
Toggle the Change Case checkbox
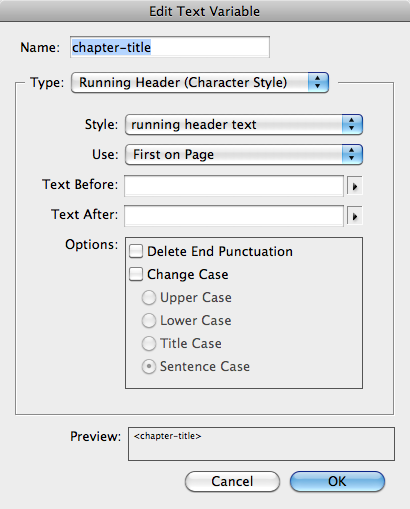(x=136, y=274)
